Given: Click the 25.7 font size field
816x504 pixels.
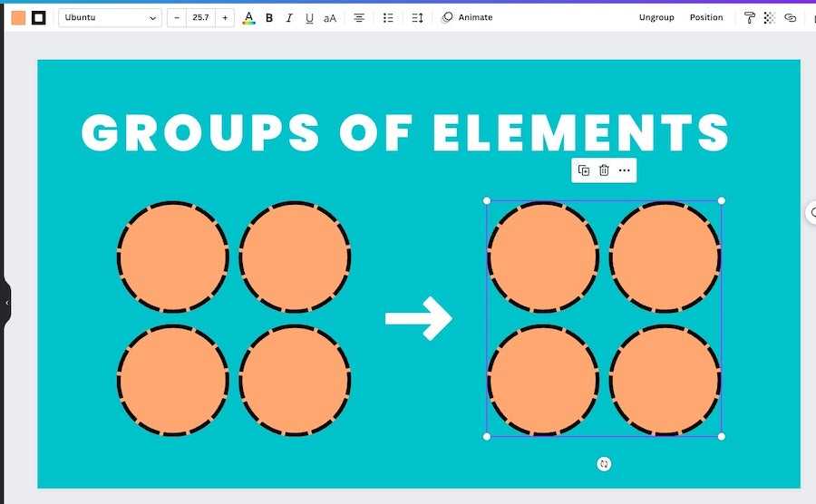Looking at the screenshot, I should click(x=200, y=18).
